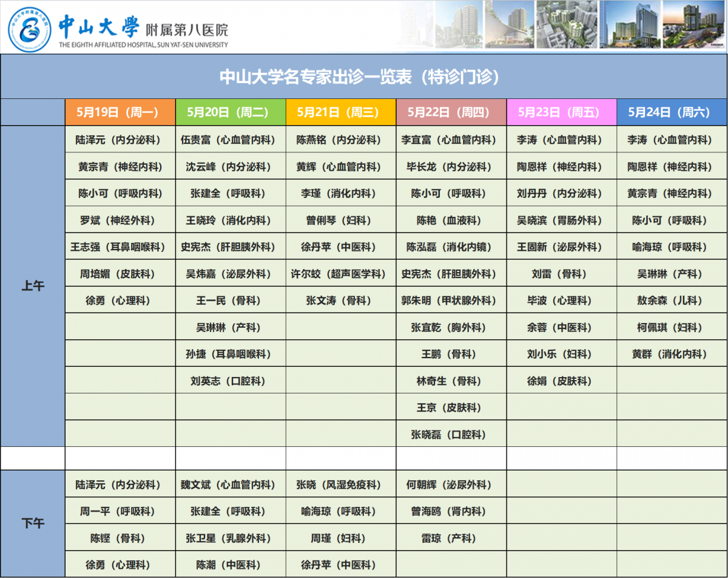Viewport: 728px width, 578px height.
Task: Click the cell 陈泓磊（消化内镜）
Action: point(451,247)
